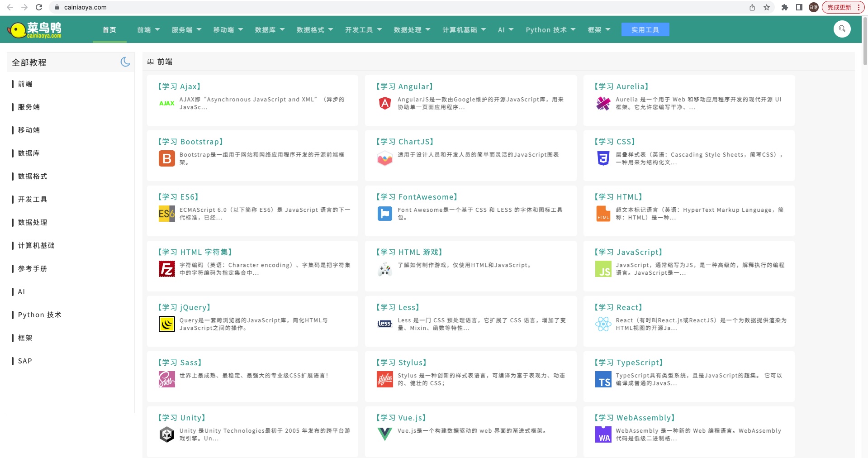Image resolution: width=868 pixels, height=458 pixels.
Task: Expand the 数据处理 nav dropdown
Action: tap(412, 30)
